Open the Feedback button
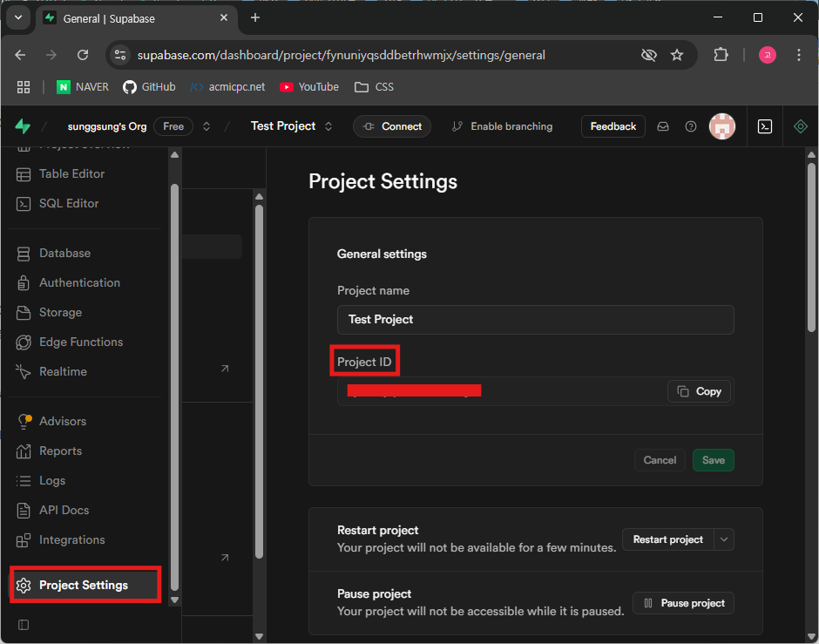The height and width of the screenshot is (644, 819). (x=613, y=126)
